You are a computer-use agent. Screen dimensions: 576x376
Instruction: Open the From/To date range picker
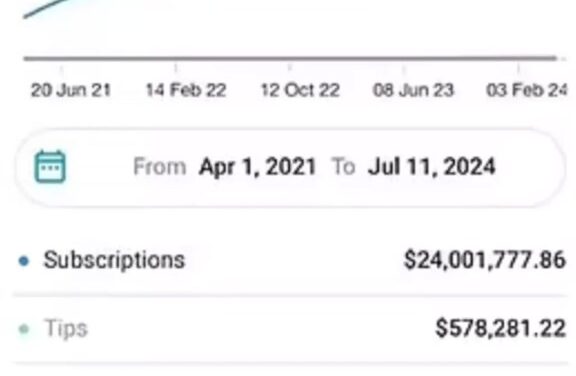click(x=290, y=167)
